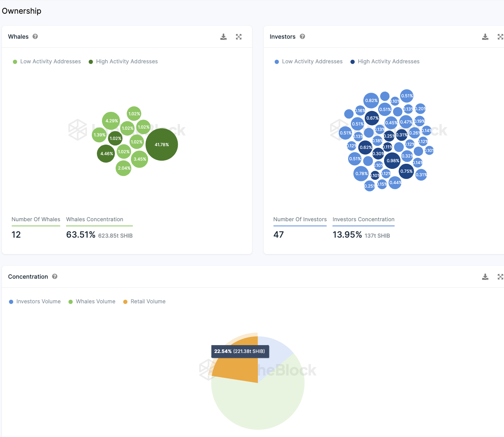Toggle the Whales Volume legend item

(x=92, y=301)
